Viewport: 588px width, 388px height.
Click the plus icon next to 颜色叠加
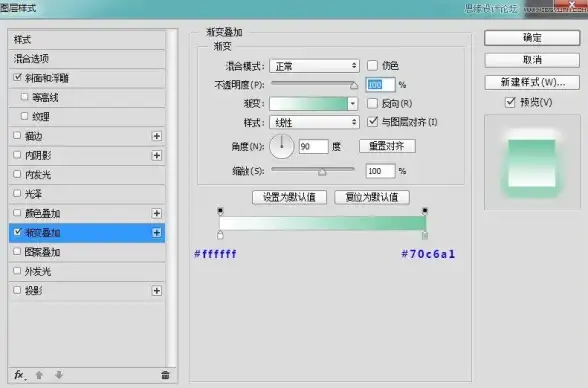[157, 213]
